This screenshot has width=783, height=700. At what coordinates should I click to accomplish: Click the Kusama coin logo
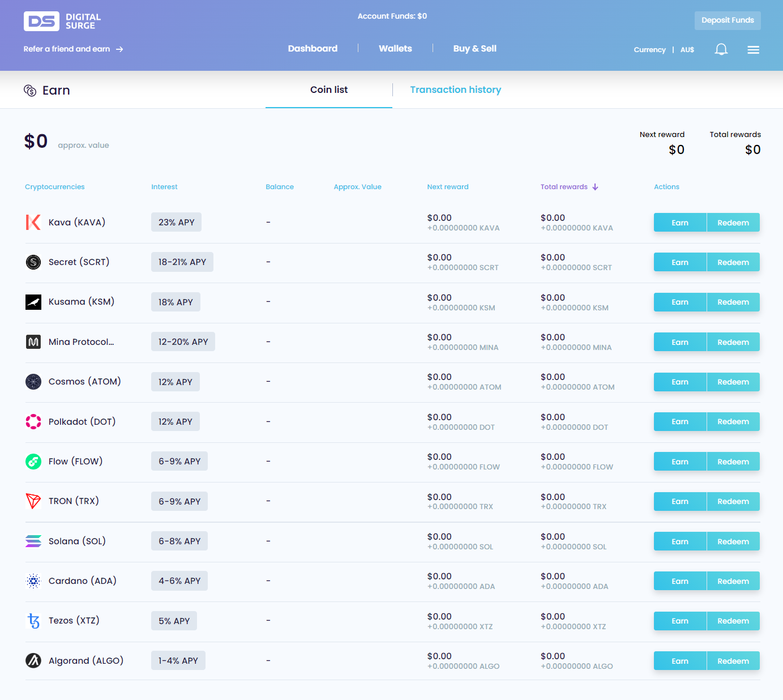[x=33, y=302]
